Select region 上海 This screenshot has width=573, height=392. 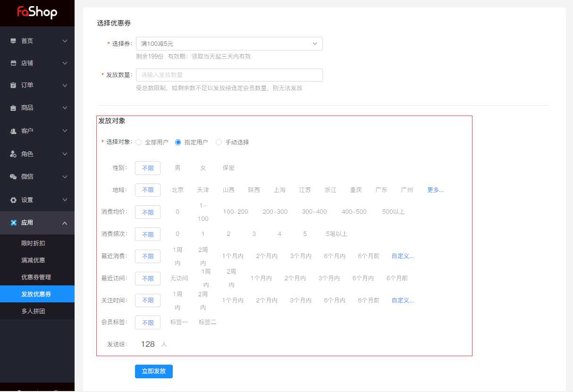pos(279,190)
